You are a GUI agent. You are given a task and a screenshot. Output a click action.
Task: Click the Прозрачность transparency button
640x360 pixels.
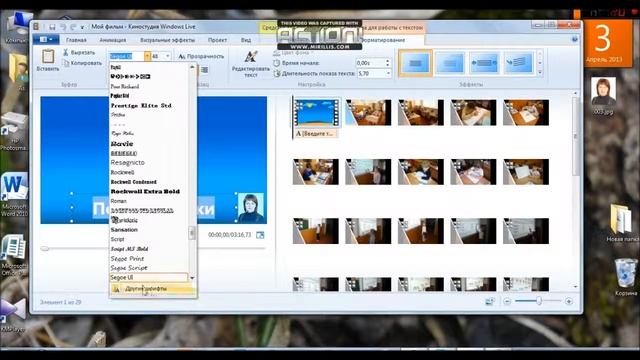tap(201, 56)
